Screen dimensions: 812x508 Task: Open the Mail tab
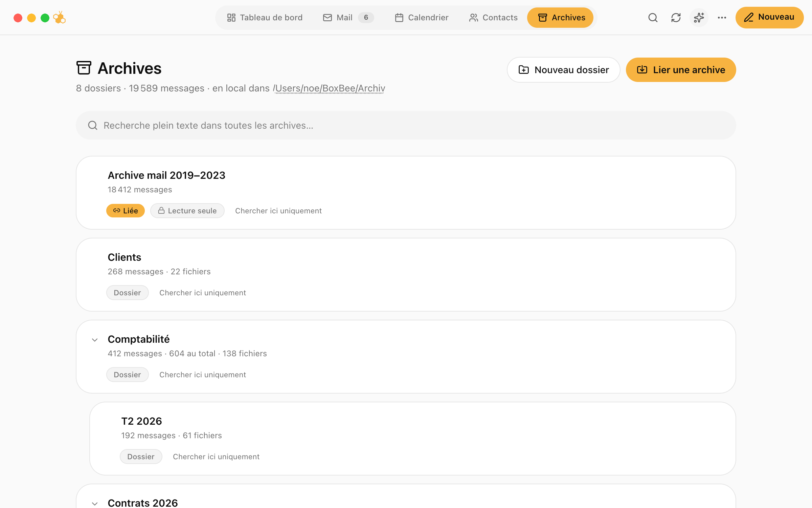click(x=348, y=18)
